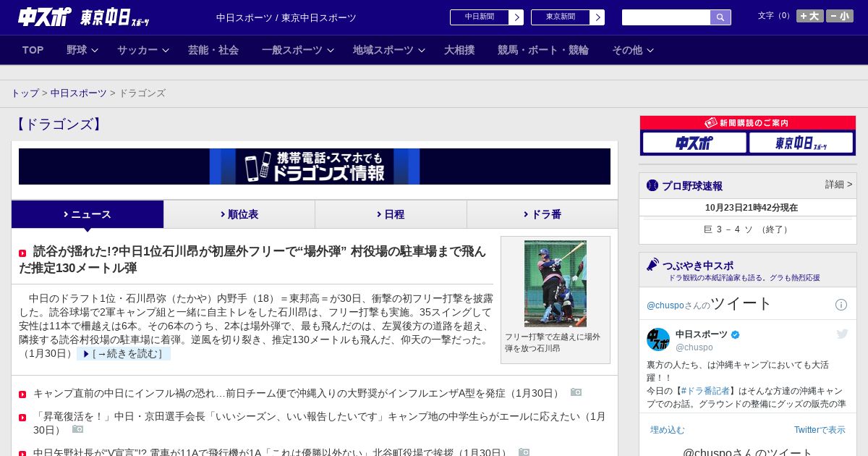Click the トップ breadcrumb link
Image resolution: width=868 pixels, height=456 pixels.
pos(25,93)
